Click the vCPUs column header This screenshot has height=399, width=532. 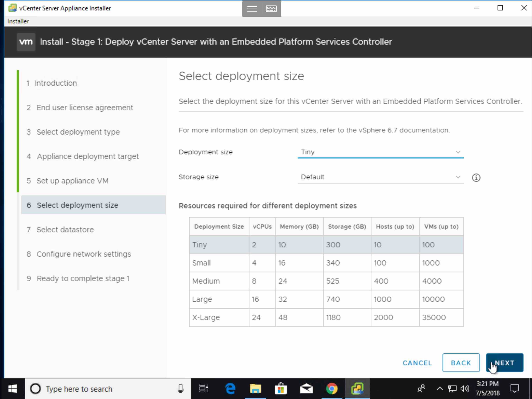pos(262,226)
